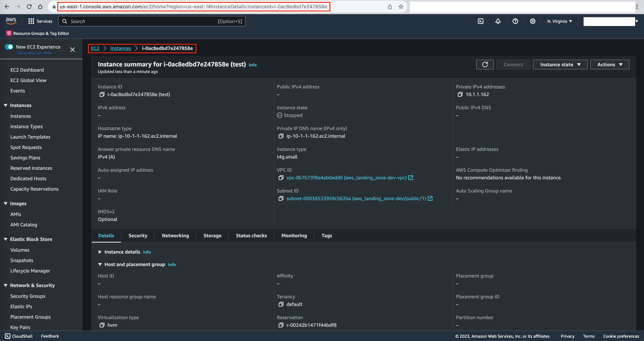Click Tell us what you think
This screenshot has width=644, height=341.
(x=34, y=53)
